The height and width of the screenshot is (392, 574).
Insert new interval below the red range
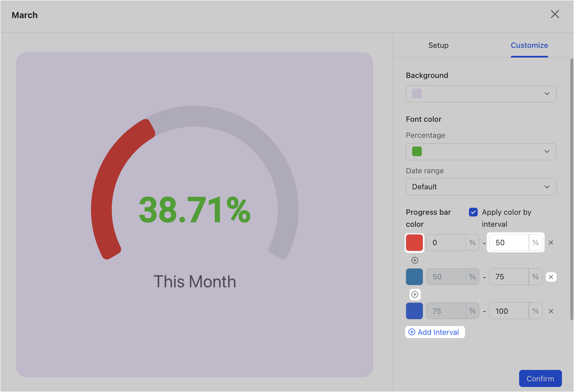pos(414,260)
